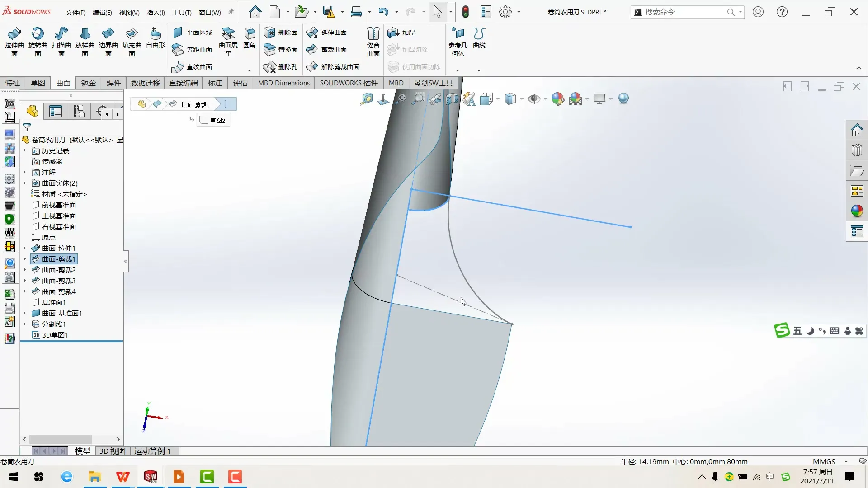Open the 插入(I) menu
The height and width of the screenshot is (488, 868).
coord(156,12)
